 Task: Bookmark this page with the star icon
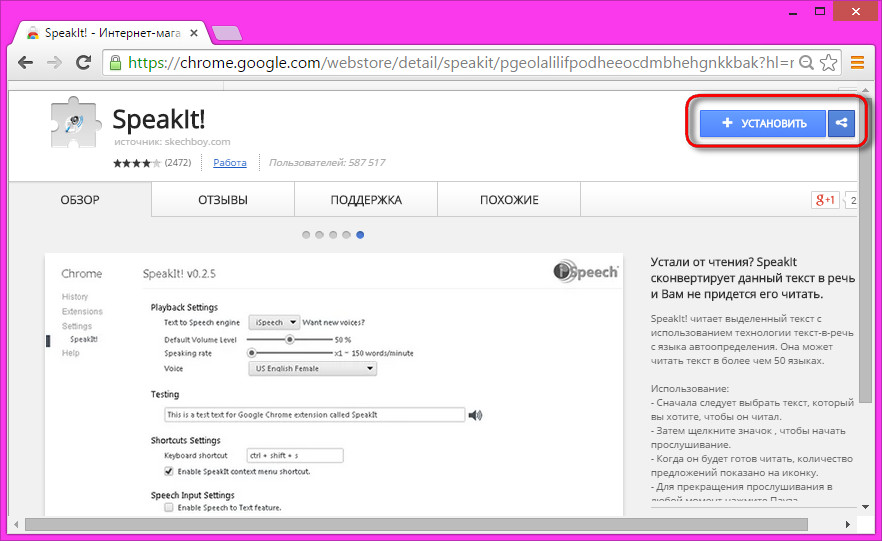(829, 62)
